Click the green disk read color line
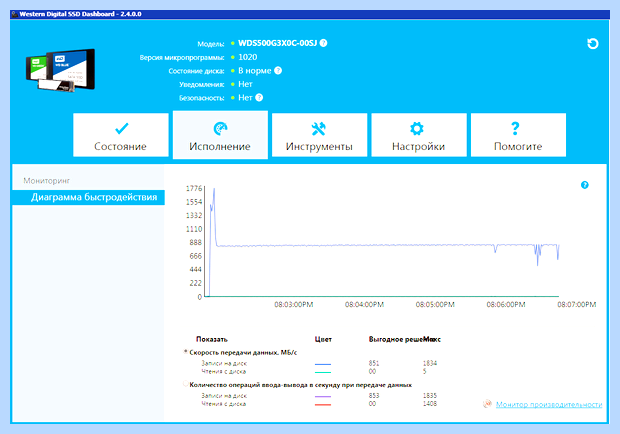620x434 pixels. tap(323, 372)
